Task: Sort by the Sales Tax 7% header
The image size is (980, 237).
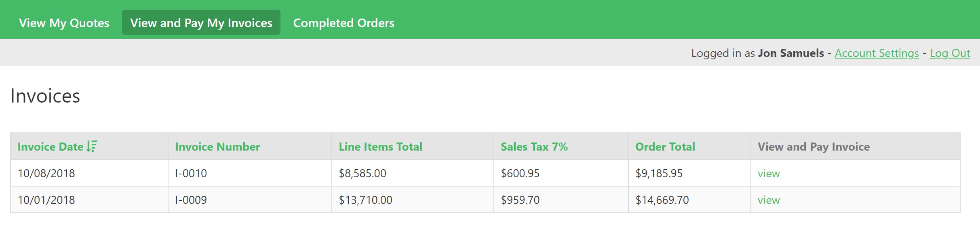Action: point(534,147)
